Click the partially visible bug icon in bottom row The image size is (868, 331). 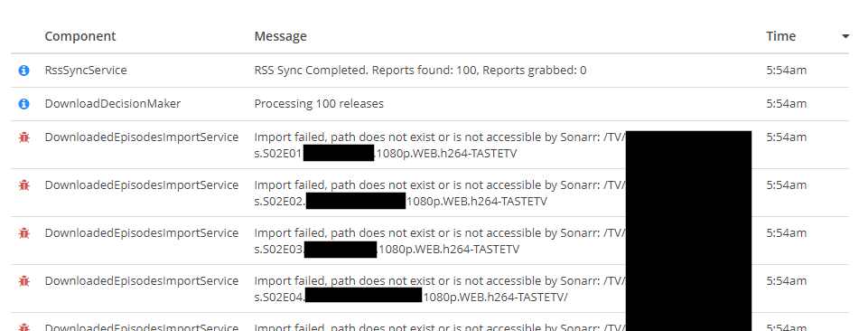coord(23,327)
